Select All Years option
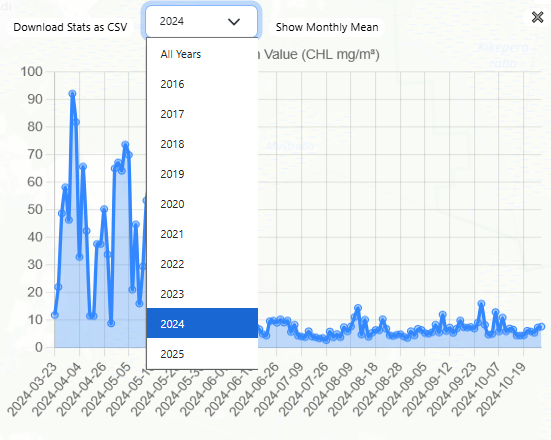This screenshot has width=551, height=440. pos(202,54)
